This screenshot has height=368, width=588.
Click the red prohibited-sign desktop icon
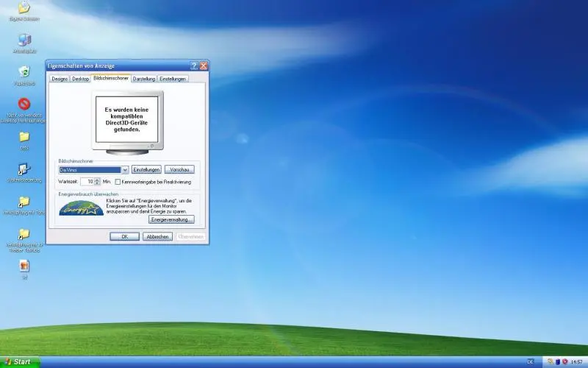click(24, 104)
